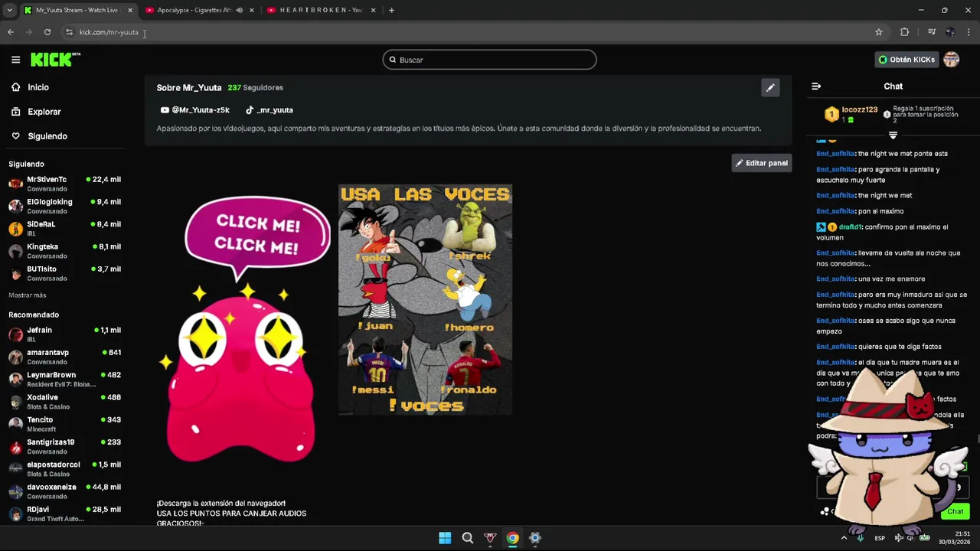Open tab search dropdown arrow
980x551 pixels.
pyautogui.click(x=9, y=10)
